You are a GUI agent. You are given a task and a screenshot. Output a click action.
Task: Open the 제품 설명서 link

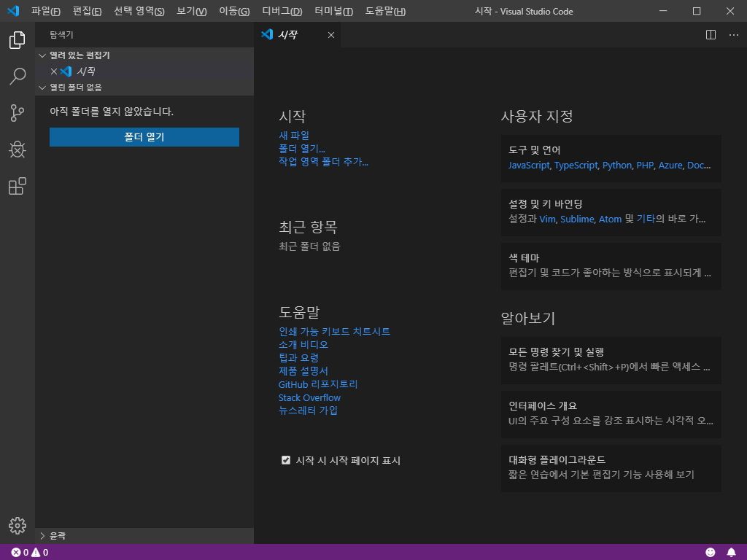(303, 371)
